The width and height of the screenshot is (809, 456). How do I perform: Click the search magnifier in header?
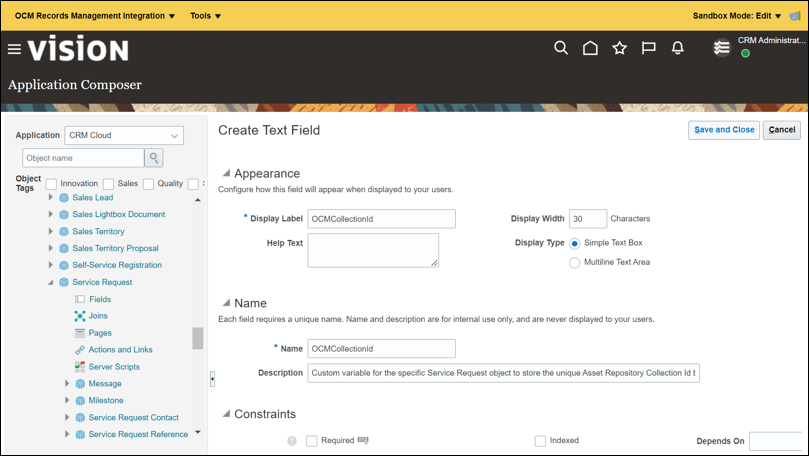561,48
